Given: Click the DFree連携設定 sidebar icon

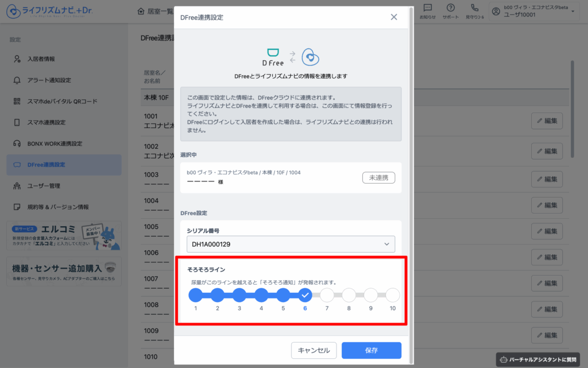Looking at the screenshot, I should 17,165.
